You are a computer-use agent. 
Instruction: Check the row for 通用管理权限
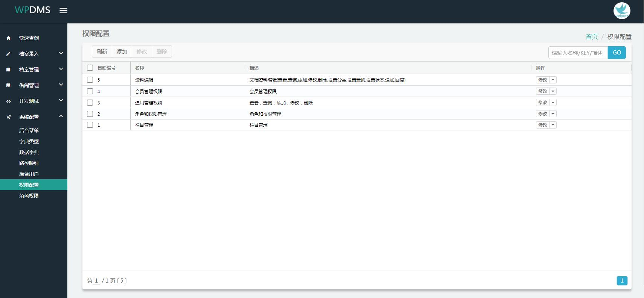click(90, 102)
